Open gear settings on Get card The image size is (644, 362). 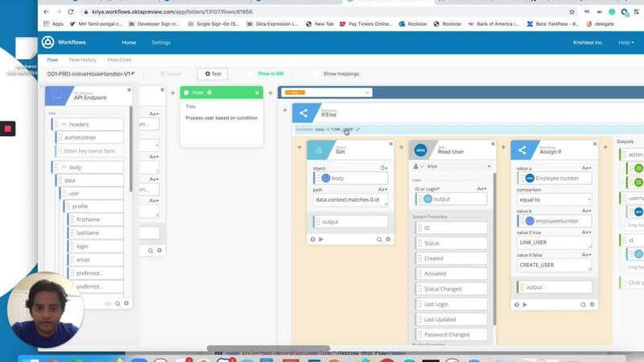386,239
